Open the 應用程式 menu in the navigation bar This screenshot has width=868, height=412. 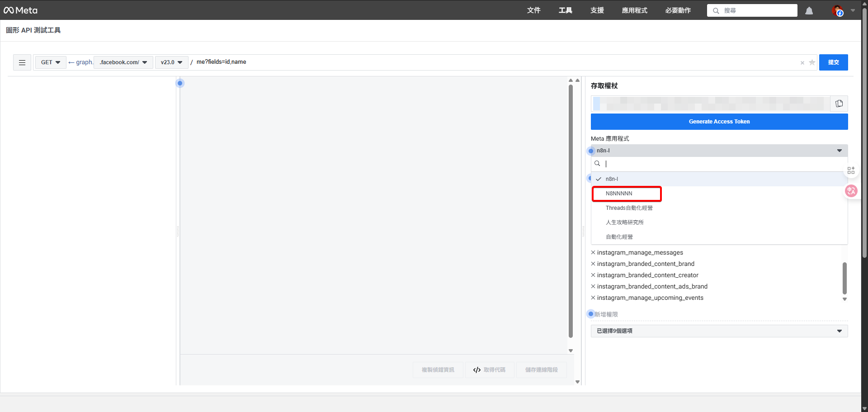click(634, 10)
